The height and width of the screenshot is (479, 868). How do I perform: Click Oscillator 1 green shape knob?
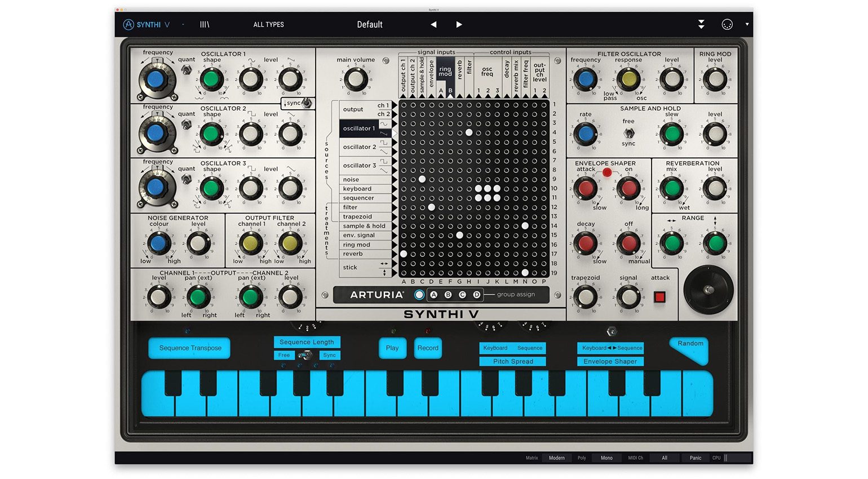click(x=211, y=79)
